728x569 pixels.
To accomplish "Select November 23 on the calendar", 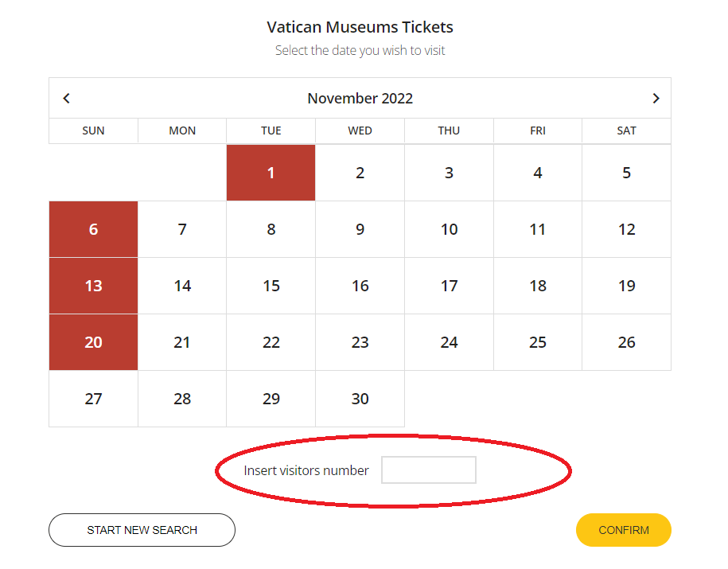I will tap(360, 342).
